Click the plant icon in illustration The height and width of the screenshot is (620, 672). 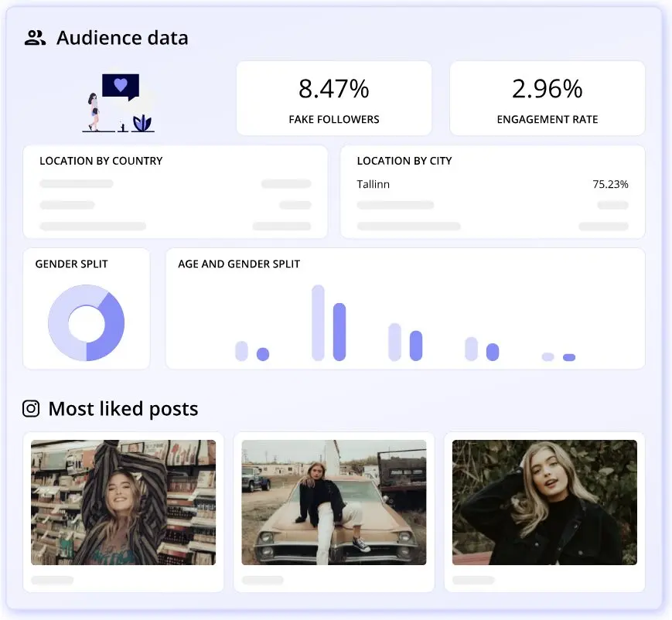coord(142,123)
